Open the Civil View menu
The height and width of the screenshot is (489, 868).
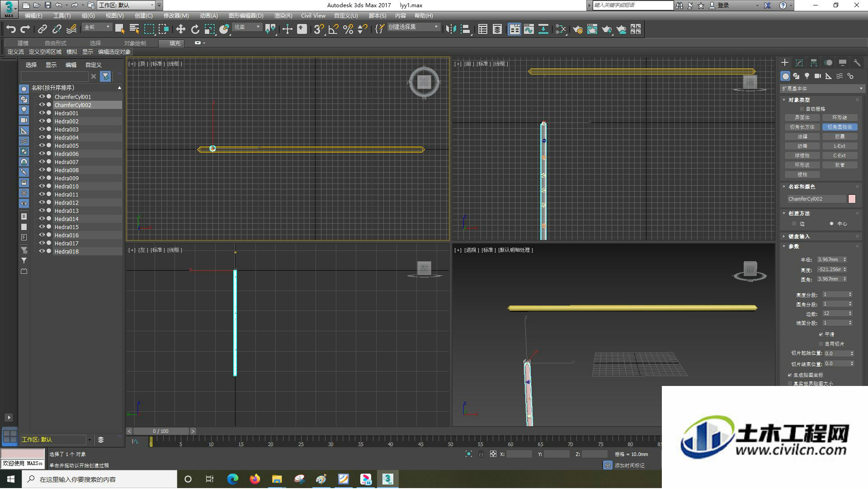tap(313, 16)
